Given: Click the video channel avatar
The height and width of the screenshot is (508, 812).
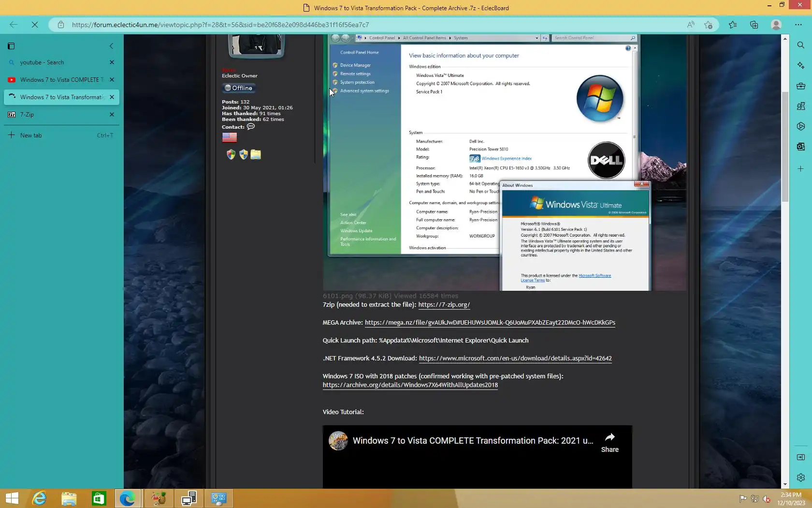Looking at the screenshot, I should 338,441.
